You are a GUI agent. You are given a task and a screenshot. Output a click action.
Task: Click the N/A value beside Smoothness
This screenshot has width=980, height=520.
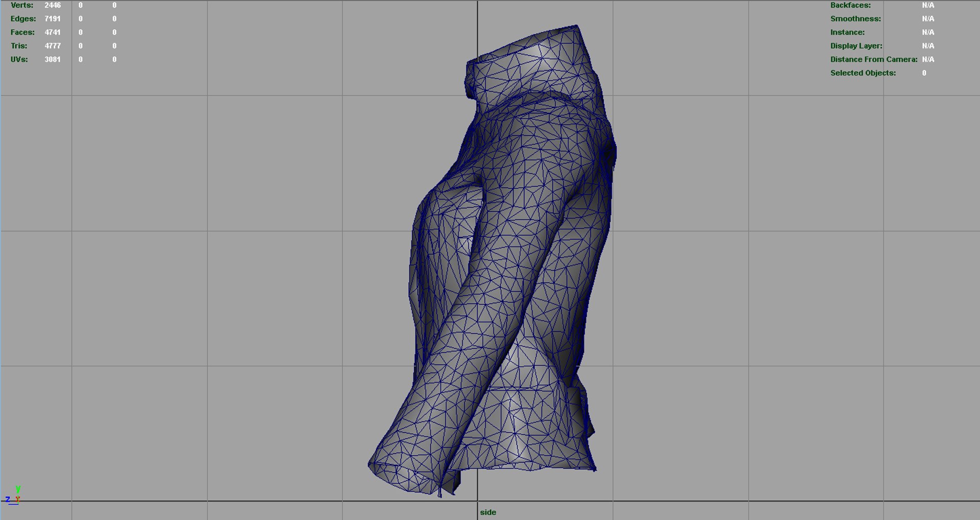928,19
